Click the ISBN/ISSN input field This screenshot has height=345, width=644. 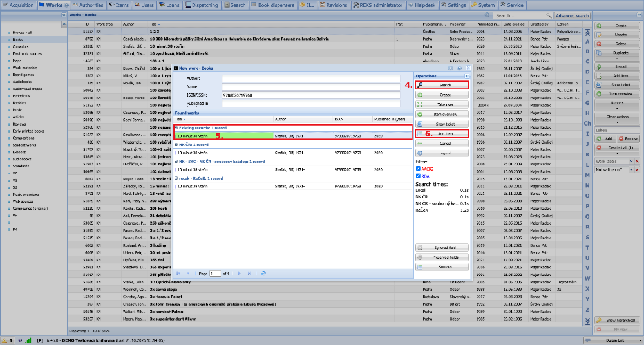tap(311, 95)
